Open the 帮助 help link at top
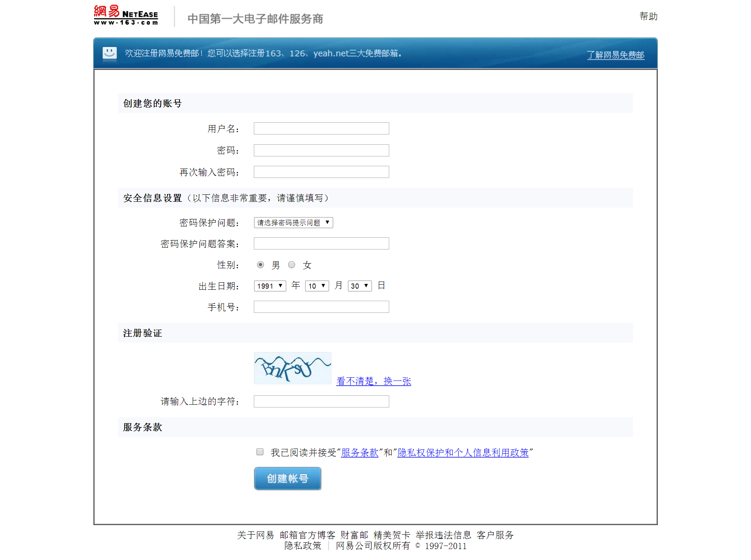 coord(648,16)
